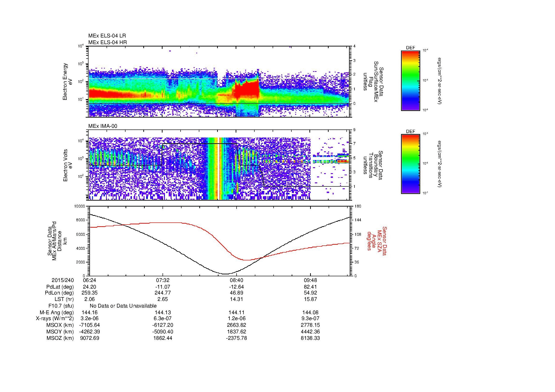Click 'No Data or Data Unavailable' text

click(123, 306)
